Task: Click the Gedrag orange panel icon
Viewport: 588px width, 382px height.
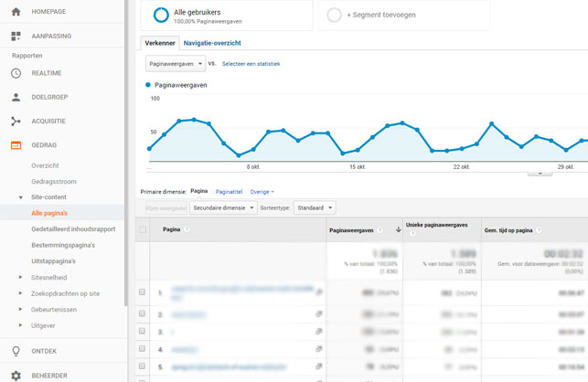Action: [16, 145]
